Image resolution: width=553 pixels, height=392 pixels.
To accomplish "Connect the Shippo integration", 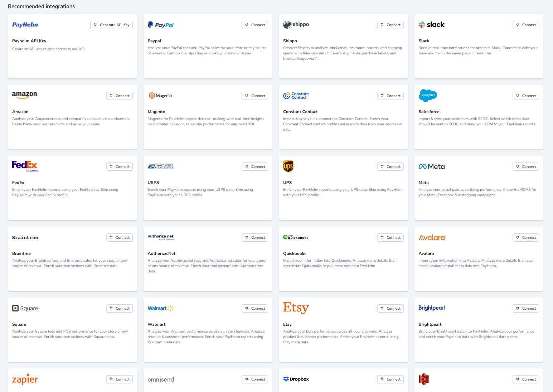I will [390, 25].
